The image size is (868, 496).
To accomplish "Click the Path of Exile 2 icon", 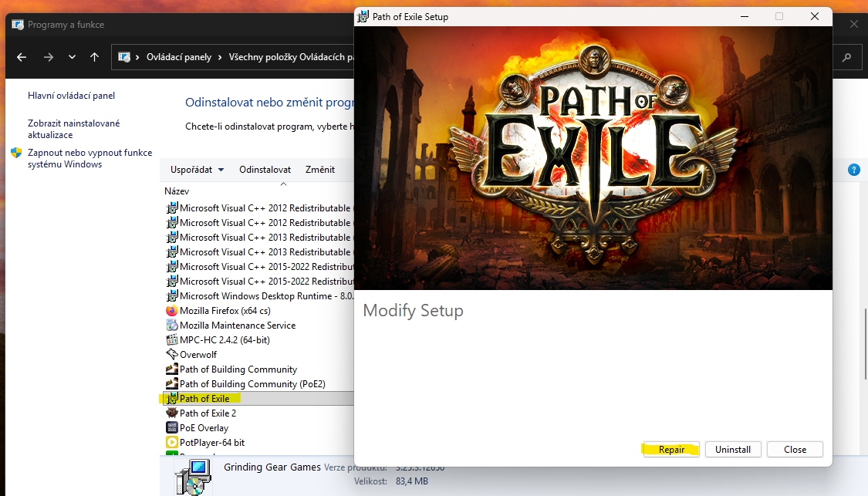I will coord(171,413).
